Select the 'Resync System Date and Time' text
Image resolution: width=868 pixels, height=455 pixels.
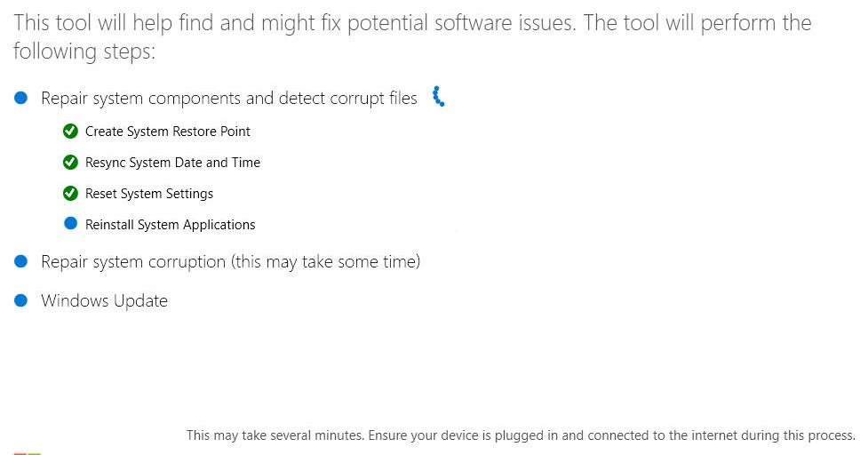coord(172,163)
